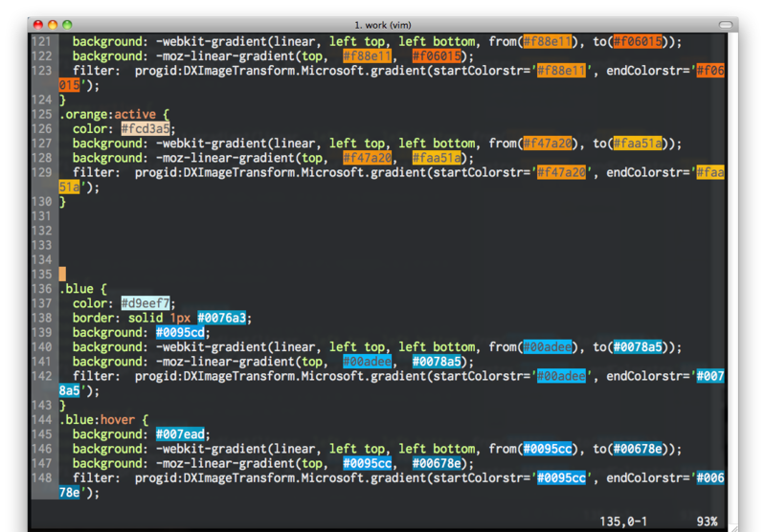Click #0095cc in moz-linear-gradient on line 147
The width and height of the screenshot is (766, 532).
click(x=368, y=464)
